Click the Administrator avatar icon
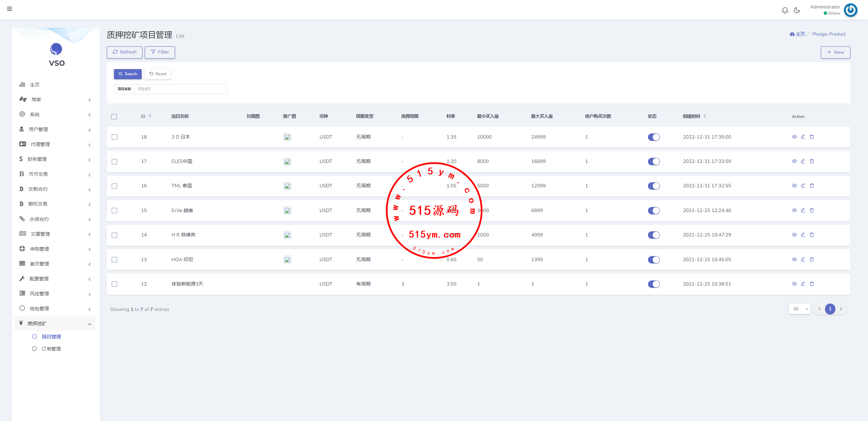Screen dimensions: 868x421 (x=850, y=10)
